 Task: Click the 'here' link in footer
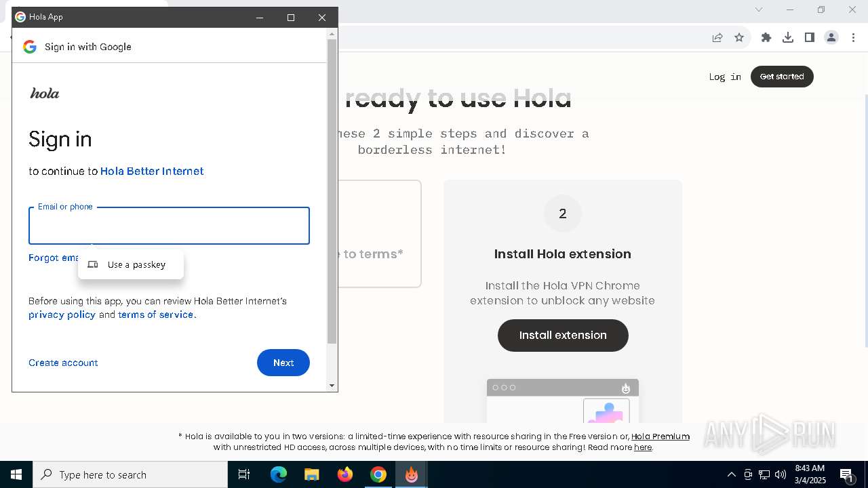643,447
